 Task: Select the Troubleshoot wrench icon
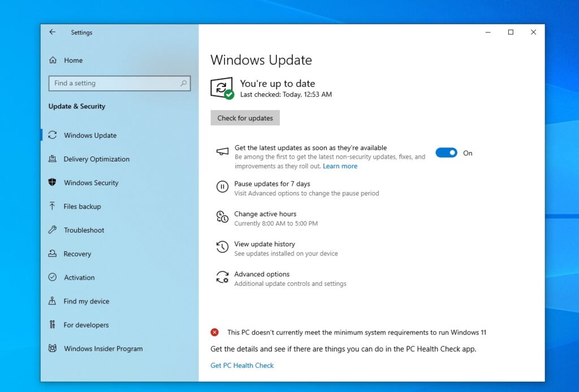53,230
